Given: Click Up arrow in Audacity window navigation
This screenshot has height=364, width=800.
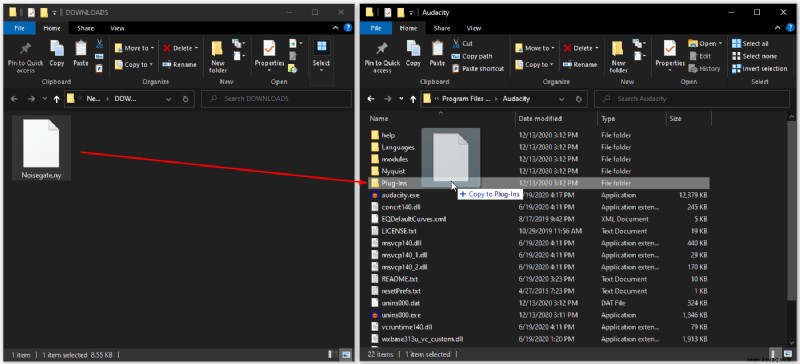Looking at the screenshot, I should (x=413, y=99).
